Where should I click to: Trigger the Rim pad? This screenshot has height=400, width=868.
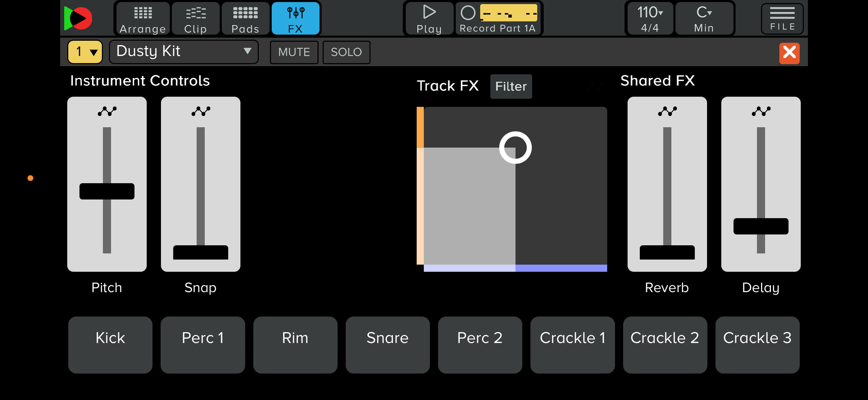(295, 345)
